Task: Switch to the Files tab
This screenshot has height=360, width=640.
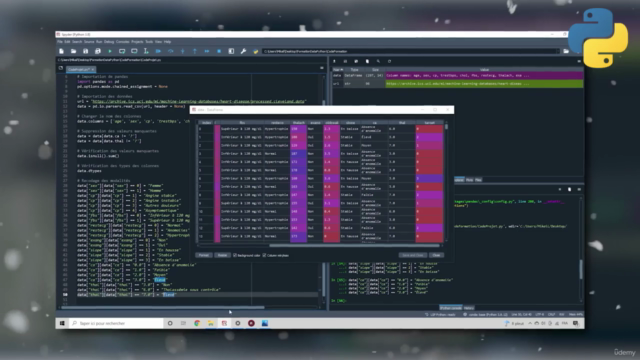Action: click(478, 180)
